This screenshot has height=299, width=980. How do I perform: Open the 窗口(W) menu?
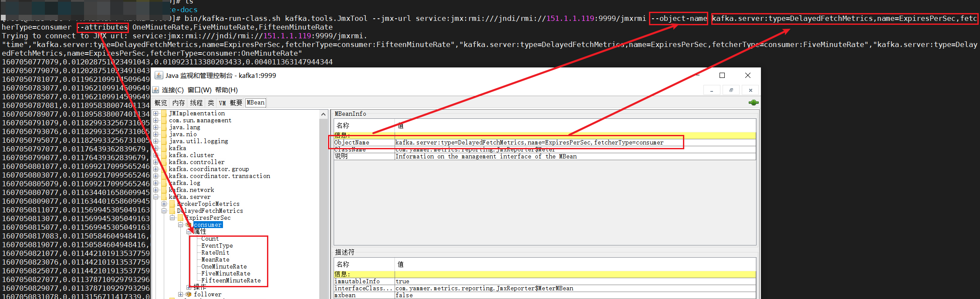tap(199, 90)
